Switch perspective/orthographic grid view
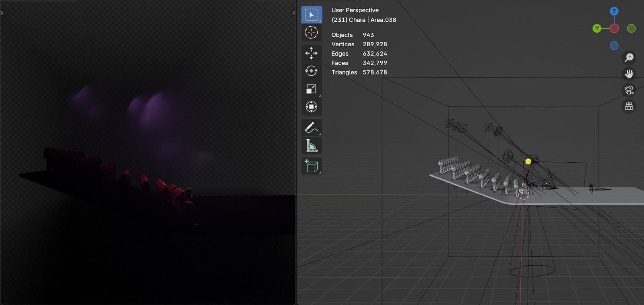Screen dimensions: 644x305 point(629,106)
